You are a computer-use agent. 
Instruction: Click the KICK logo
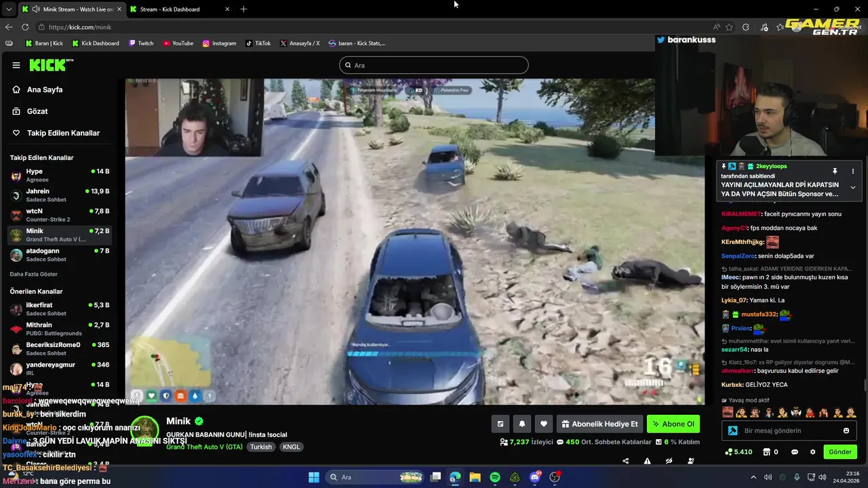(x=51, y=65)
